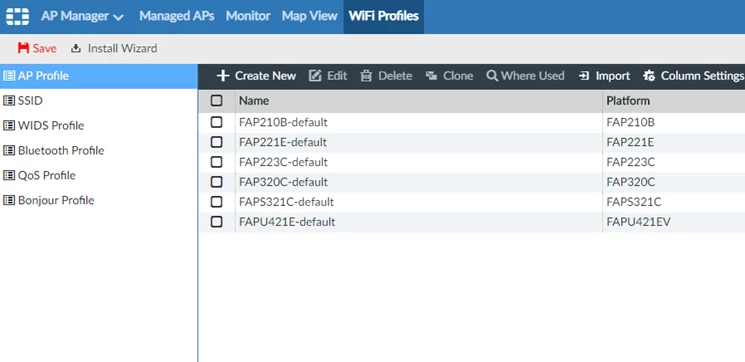This screenshot has height=362, width=745.
Task: Click the Fortinet logo icon
Action: (x=18, y=16)
